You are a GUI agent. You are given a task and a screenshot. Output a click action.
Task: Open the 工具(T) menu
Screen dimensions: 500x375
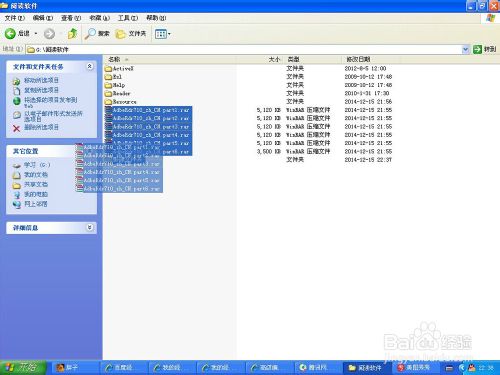[x=128, y=18]
